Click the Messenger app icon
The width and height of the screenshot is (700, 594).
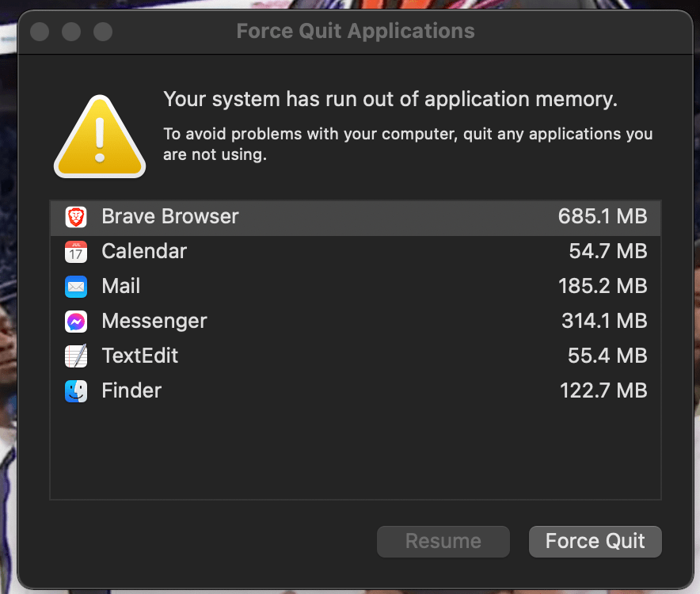click(x=76, y=321)
